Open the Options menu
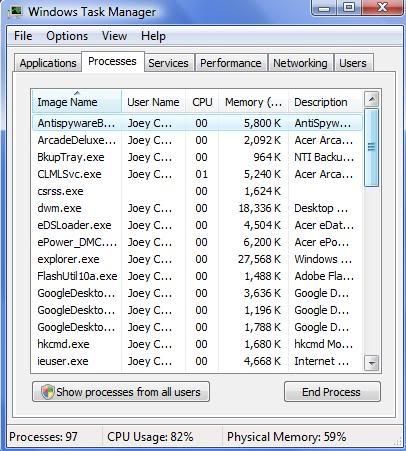This screenshot has width=406, height=451. click(67, 36)
